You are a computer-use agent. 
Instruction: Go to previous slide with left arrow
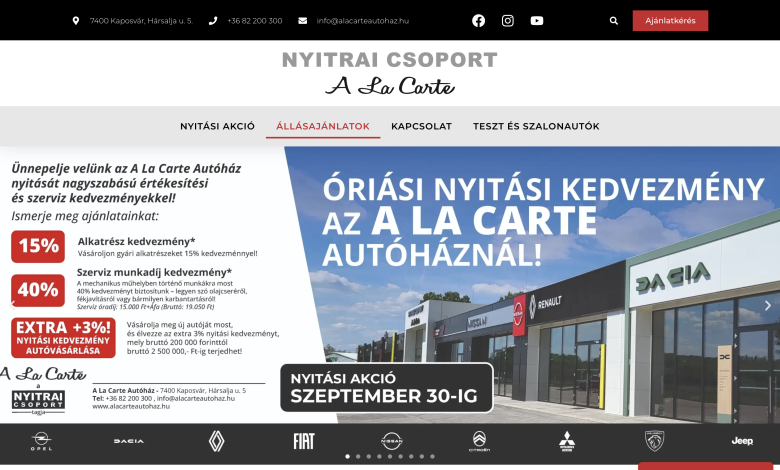point(12,305)
